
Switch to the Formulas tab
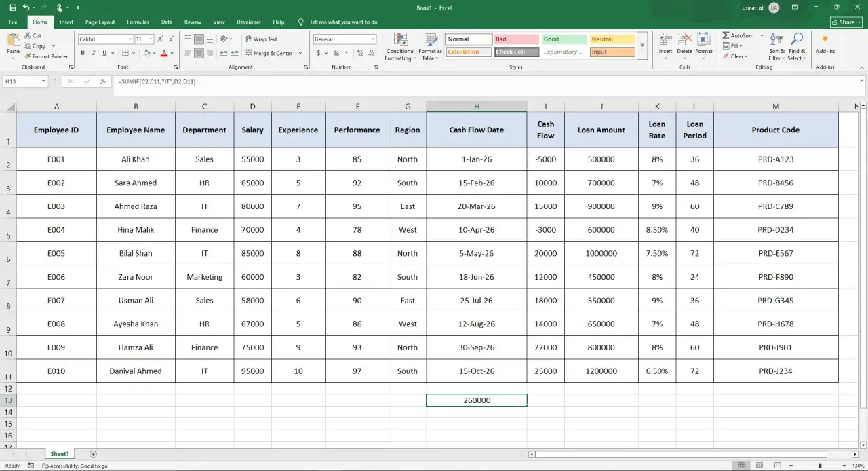pyautogui.click(x=138, y=22)
